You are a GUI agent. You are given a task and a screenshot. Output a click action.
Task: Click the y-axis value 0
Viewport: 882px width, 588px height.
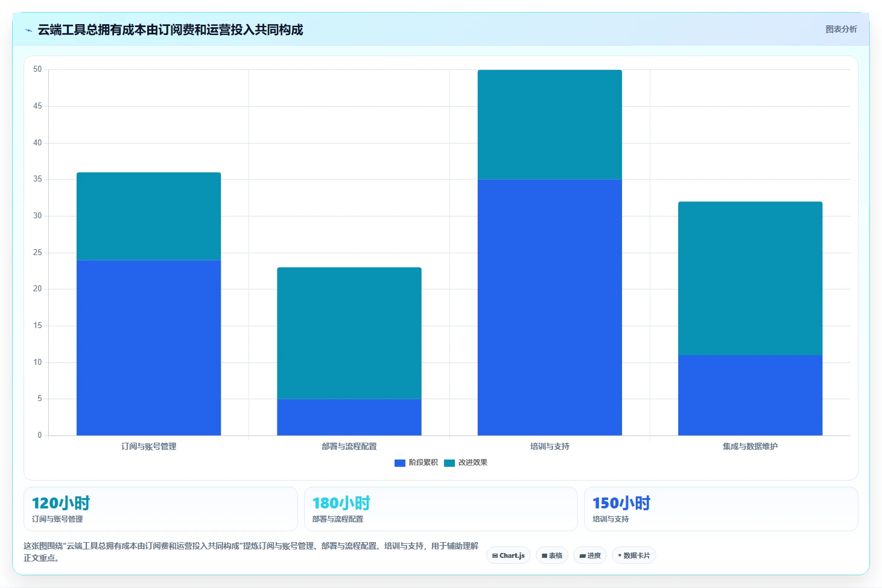tap(40, 435)
